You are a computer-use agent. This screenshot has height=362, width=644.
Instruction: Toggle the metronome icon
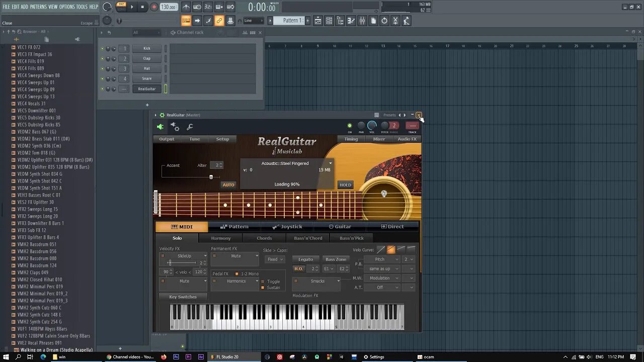tap(186, 7)
